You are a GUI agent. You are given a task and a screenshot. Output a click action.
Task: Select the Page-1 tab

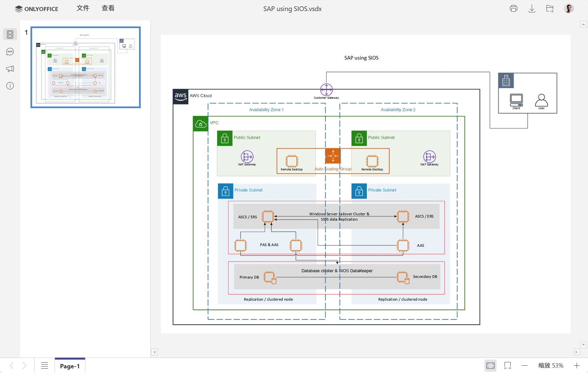point(69,366)
